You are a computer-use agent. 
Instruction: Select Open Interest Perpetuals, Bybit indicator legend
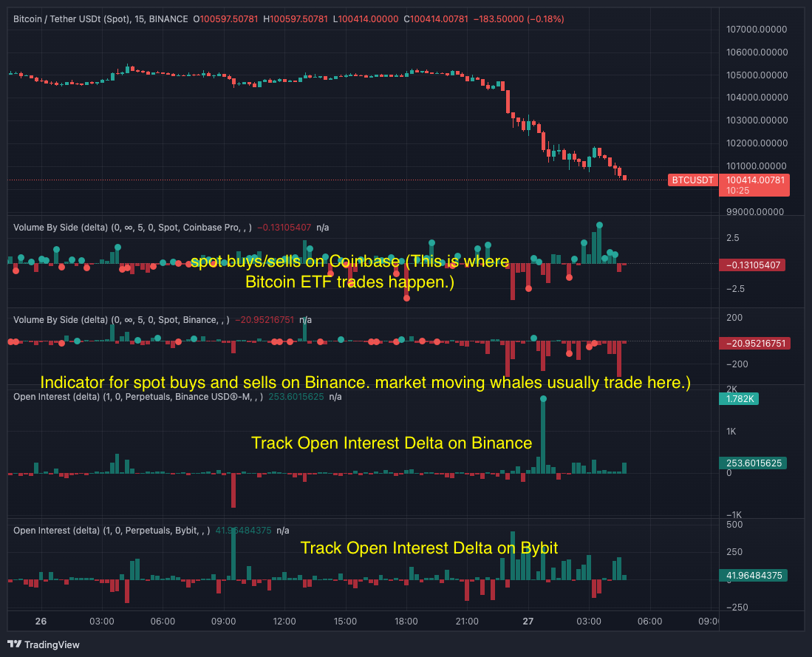tap(112, 531)
